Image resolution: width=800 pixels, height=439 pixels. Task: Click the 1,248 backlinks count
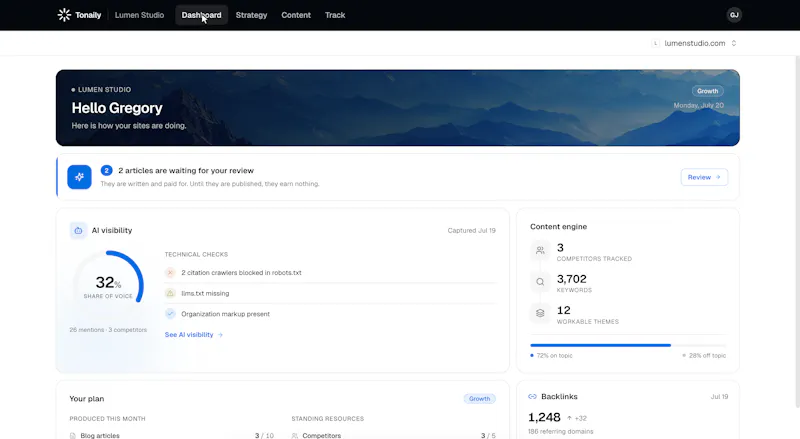click(544, 418)
